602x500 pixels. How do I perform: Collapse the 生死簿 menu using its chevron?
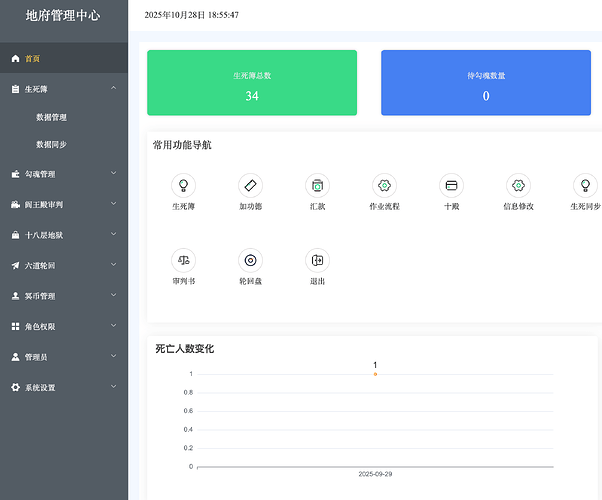[114, 88]
